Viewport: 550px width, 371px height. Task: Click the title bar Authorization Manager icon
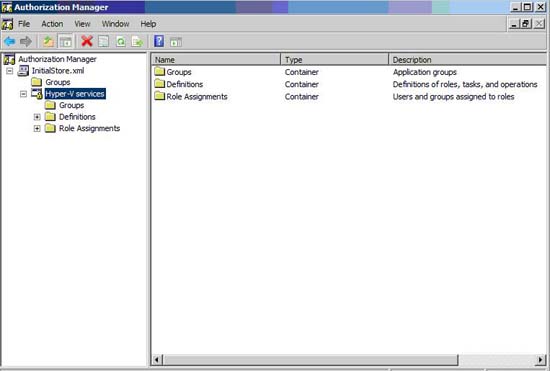pyautogui.click(x=7, y=7)
